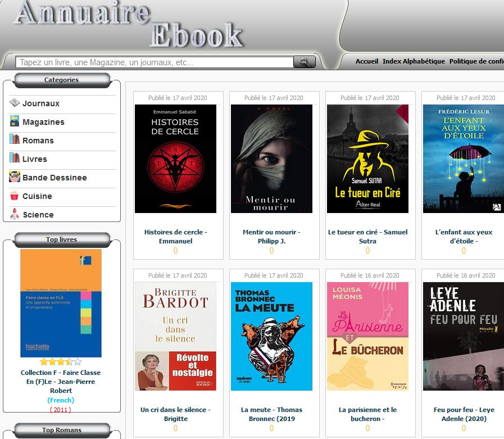Open the Politique de confidentialité menu item

tap(476, 61)
